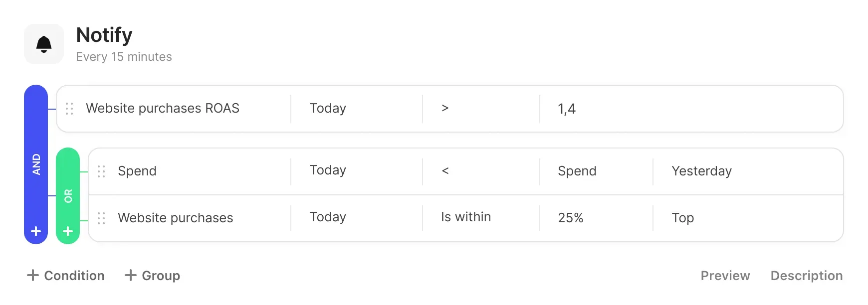Open the less-than operator in Spend row
The height and width of the screenshot is (305, 868).
coord(445,171)
